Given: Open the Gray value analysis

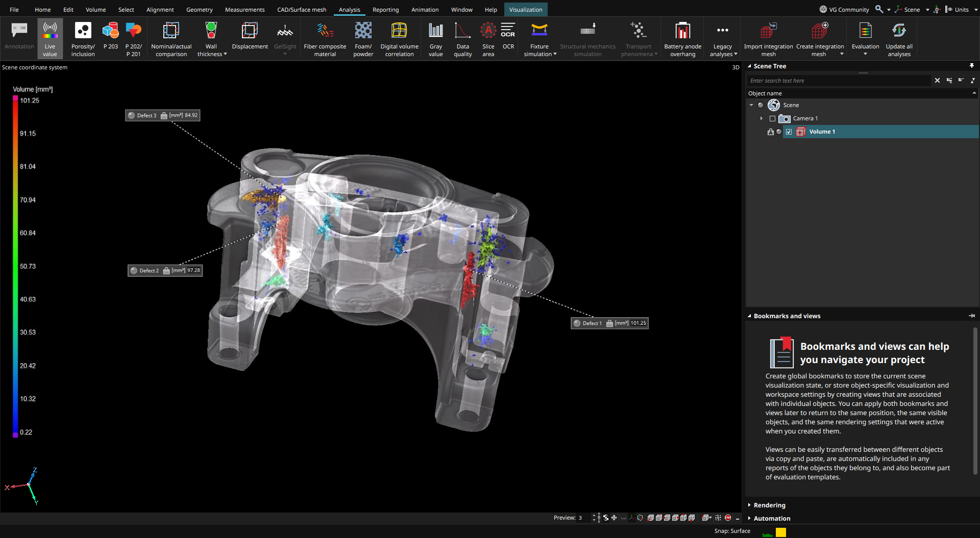Looking at the screenshot, I should click(x=435, y=39).
